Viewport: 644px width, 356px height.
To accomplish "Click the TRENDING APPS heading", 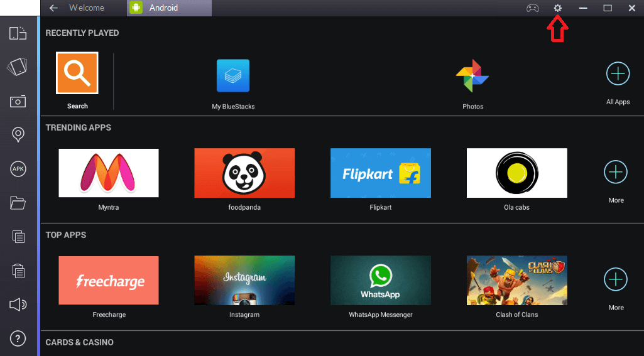I will (x=79, y=127).
